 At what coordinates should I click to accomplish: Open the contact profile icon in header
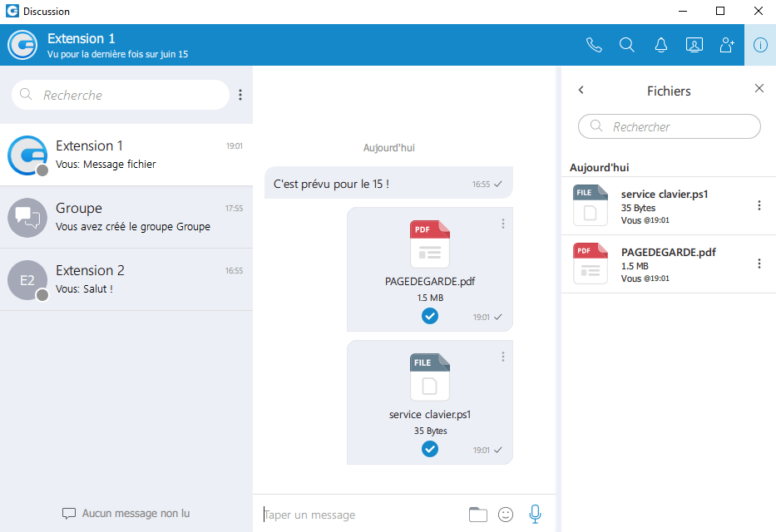[x=694, y=45]
